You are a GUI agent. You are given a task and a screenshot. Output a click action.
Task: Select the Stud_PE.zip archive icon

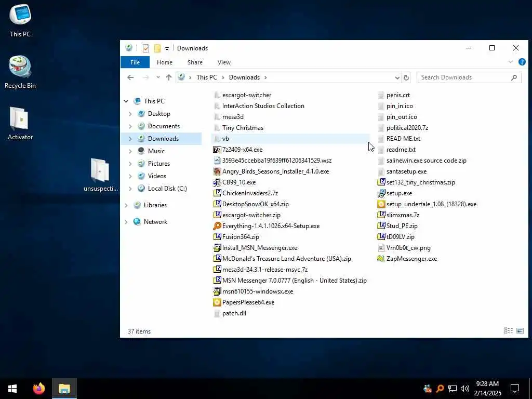(x=381, y=226)
